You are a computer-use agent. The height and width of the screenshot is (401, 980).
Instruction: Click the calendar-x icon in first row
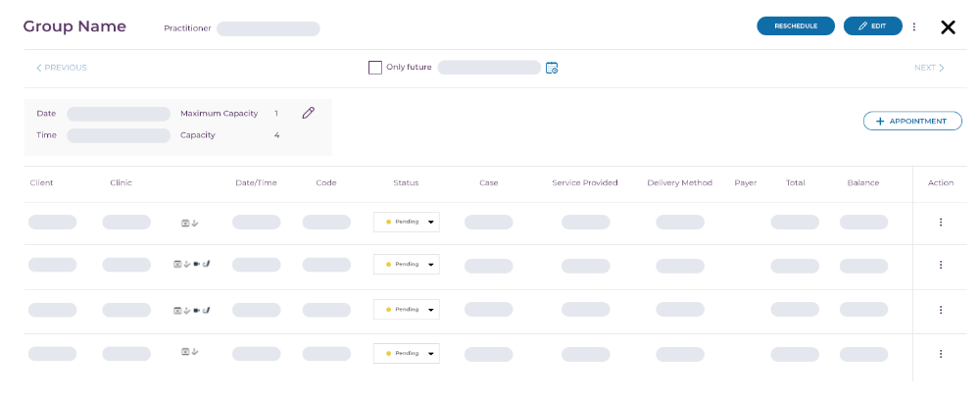pyautogui.click(x=185, y=223)
